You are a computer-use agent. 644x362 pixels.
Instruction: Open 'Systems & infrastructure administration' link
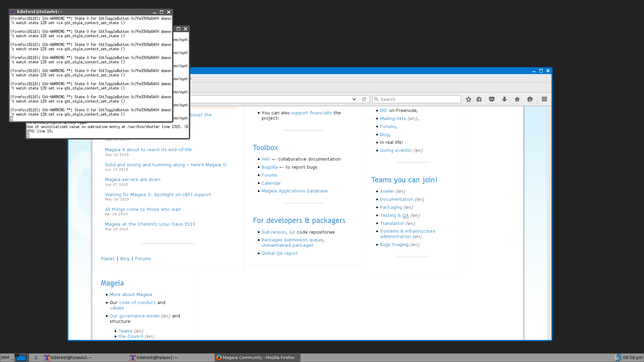(407, 234)
